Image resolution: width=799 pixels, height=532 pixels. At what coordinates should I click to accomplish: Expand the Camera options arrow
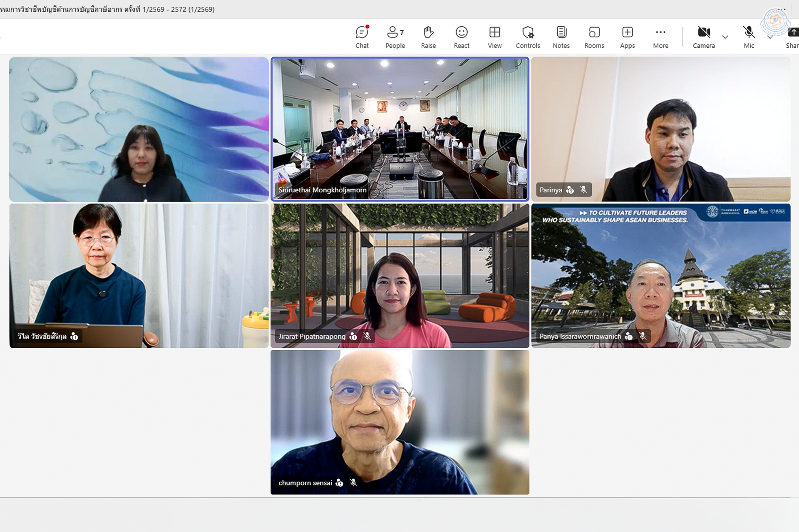click(725, 37)
